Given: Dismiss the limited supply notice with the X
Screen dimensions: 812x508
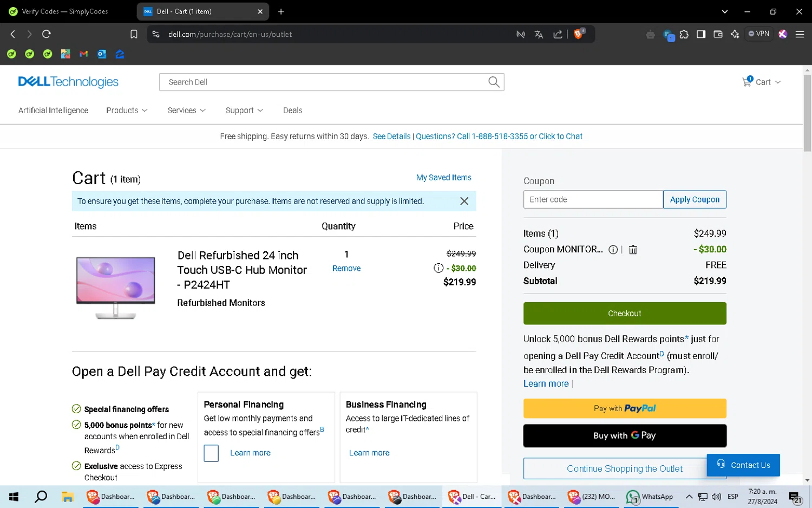Looking at the screenshot, I should (x=464, y=201).
